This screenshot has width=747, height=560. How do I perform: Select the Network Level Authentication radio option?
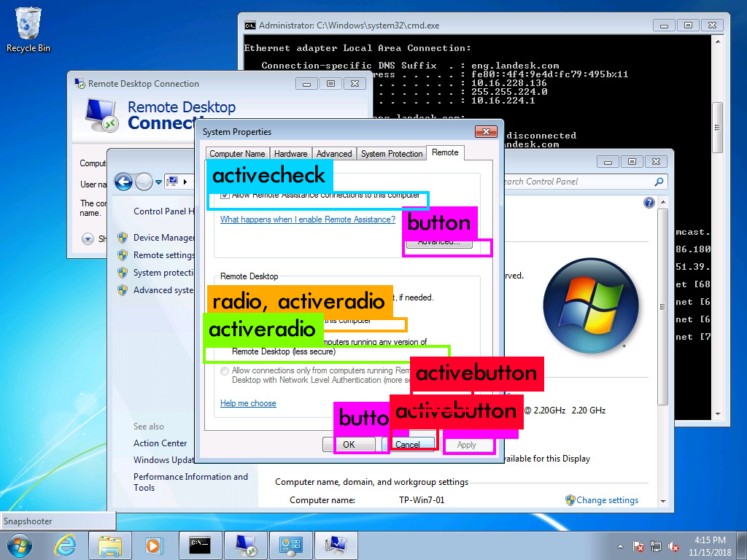pyautogui.click(x=225, y=371)
